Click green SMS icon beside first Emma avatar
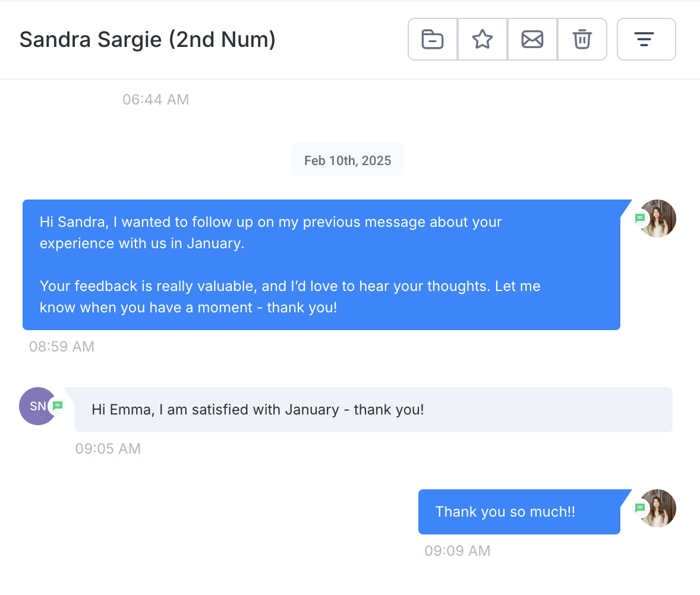Image resolution: width=700 pixels, height=595 pixels. tap(640, 218)
